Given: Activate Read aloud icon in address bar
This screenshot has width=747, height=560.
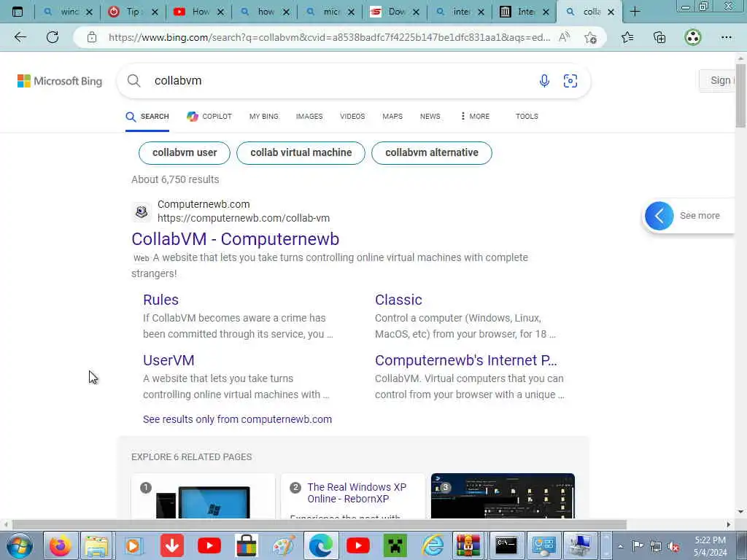Looking at the screenshot, I should pyautogui.click(x=564, y=37).
